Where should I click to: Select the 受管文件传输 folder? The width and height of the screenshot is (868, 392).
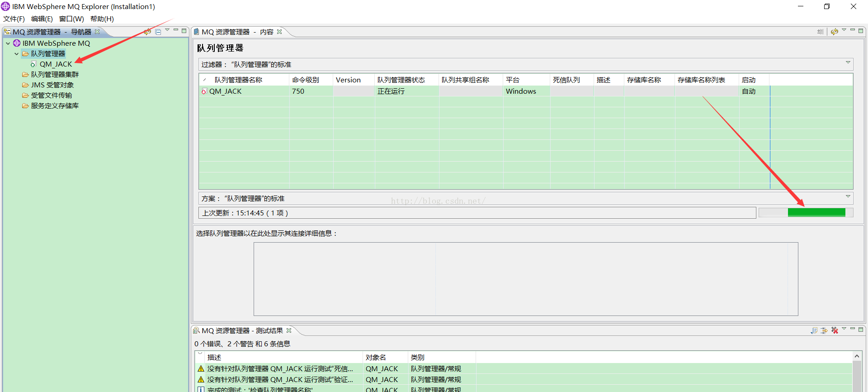coord(52,95)
